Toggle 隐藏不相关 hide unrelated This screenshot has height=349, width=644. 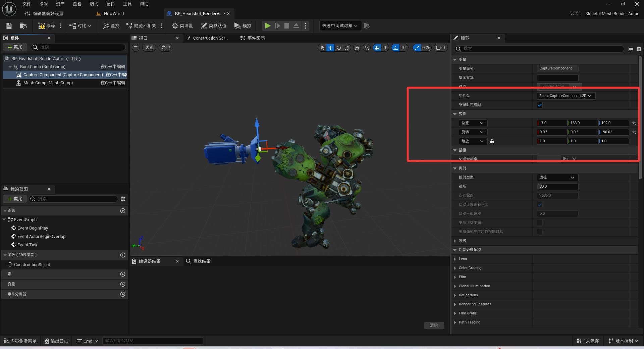click(x=141, y=26)
